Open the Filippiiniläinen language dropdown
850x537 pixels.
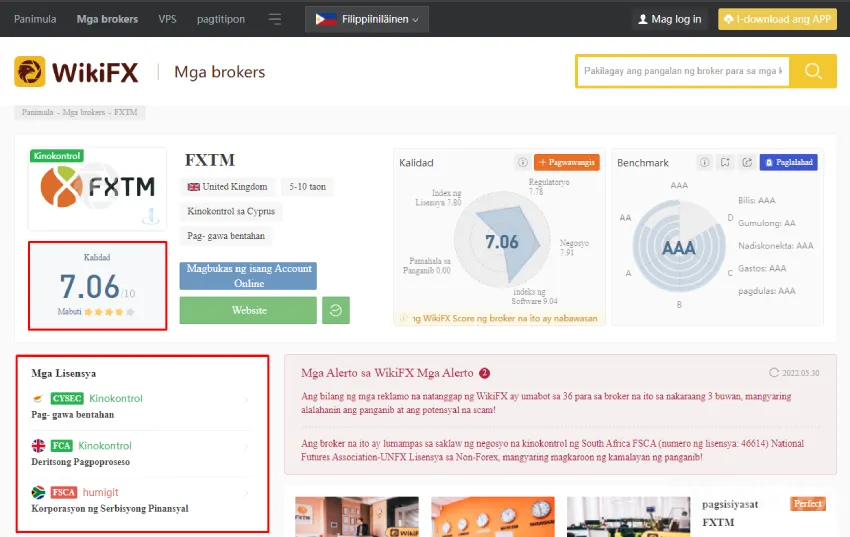click(367, 20)
